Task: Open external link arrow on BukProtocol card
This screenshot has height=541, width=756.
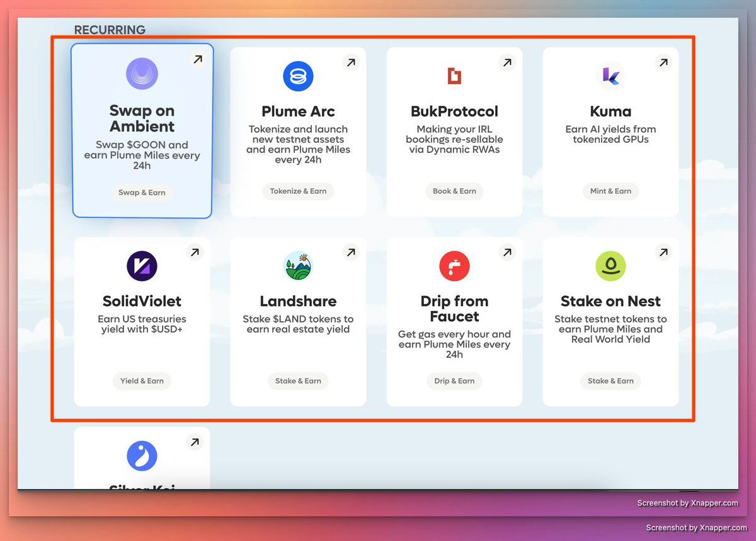Action: click(x=507, y=62)
